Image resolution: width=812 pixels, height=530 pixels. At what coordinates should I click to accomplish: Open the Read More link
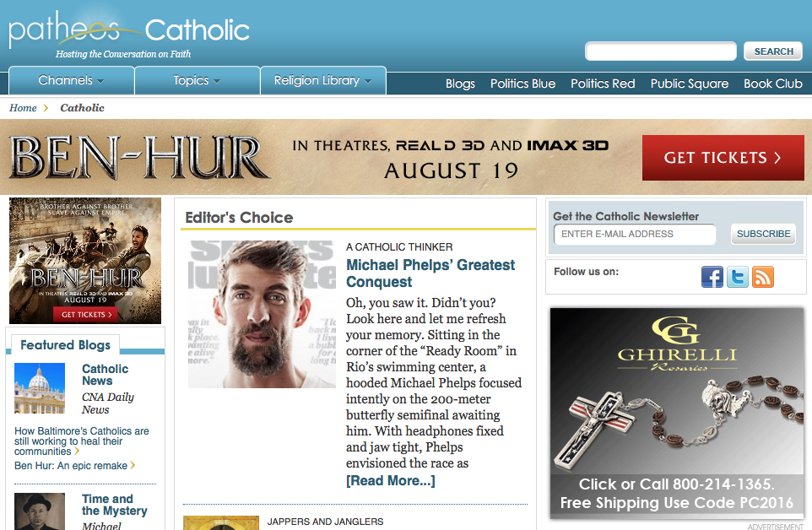click(391, 481)
